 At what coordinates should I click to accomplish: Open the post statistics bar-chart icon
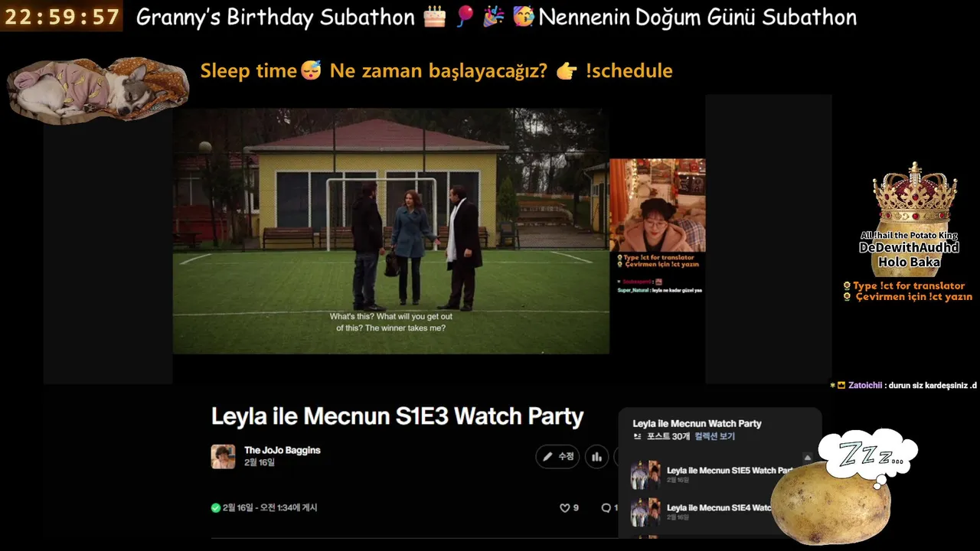597,457
